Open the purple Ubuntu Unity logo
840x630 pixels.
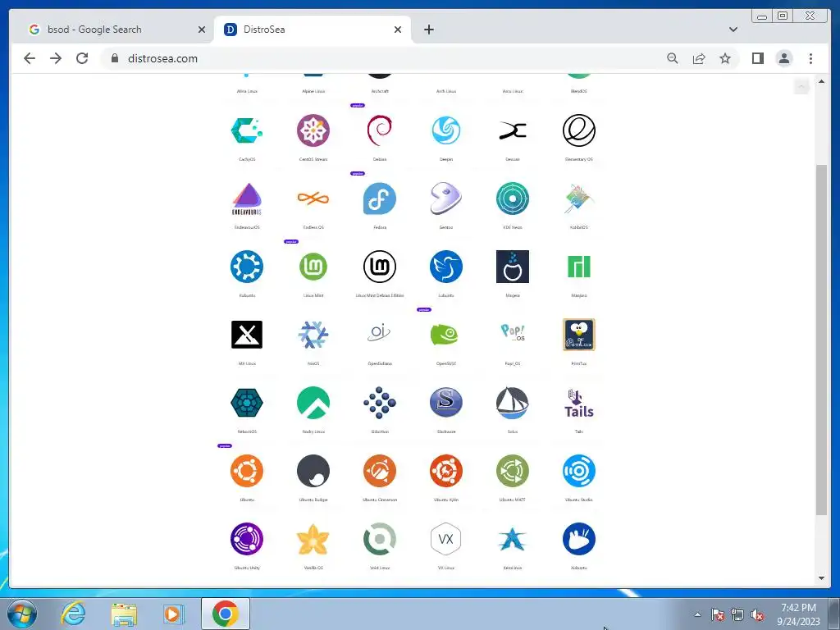pos(247,539)
